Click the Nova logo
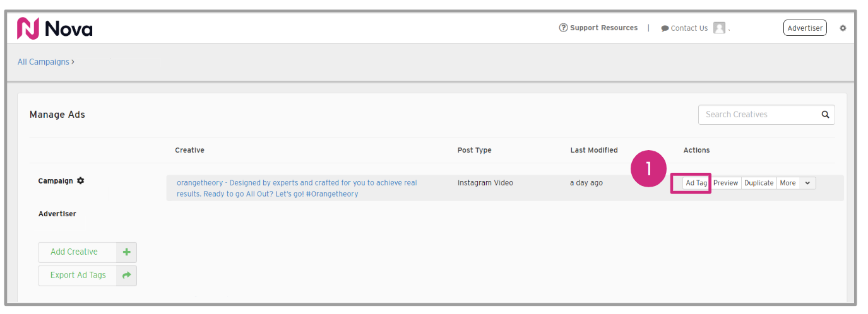The image size is (868, 314). pos(55,28)
